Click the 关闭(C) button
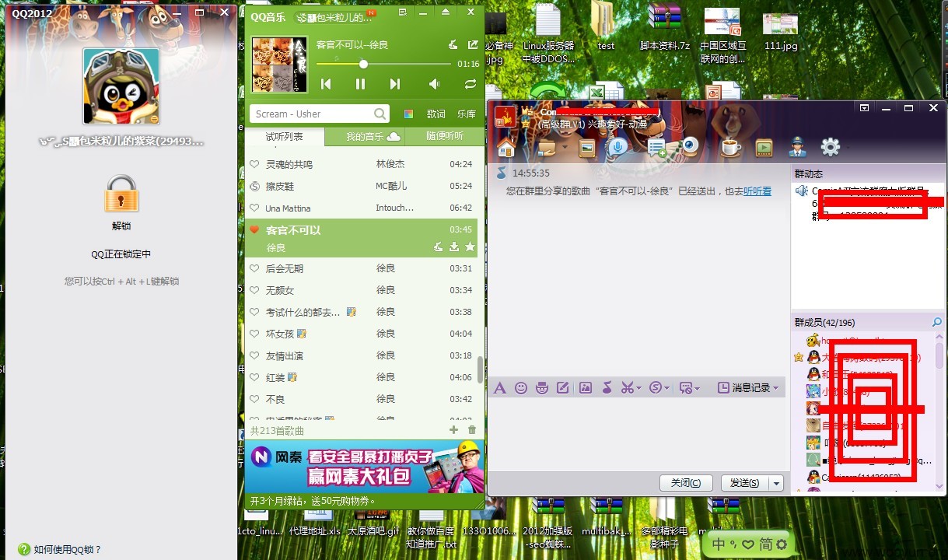 686,483
